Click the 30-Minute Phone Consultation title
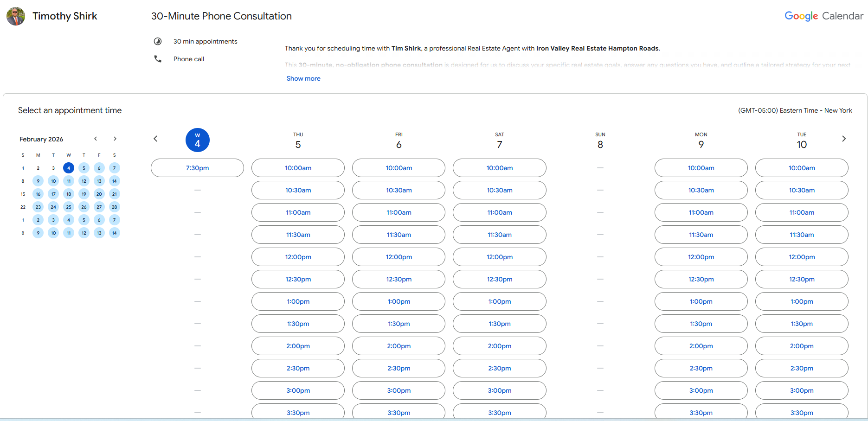The width and height of the screenshot is (868, 421). pos(221,16)
